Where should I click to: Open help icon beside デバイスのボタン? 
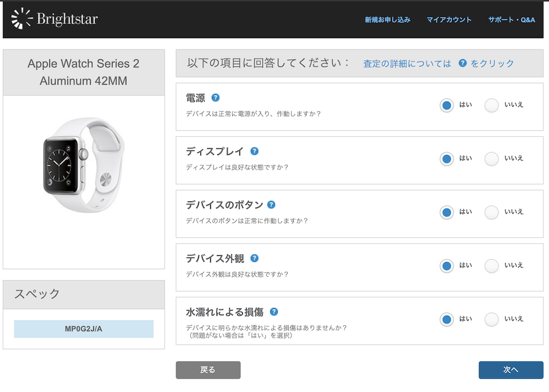(x=271, y=205)
